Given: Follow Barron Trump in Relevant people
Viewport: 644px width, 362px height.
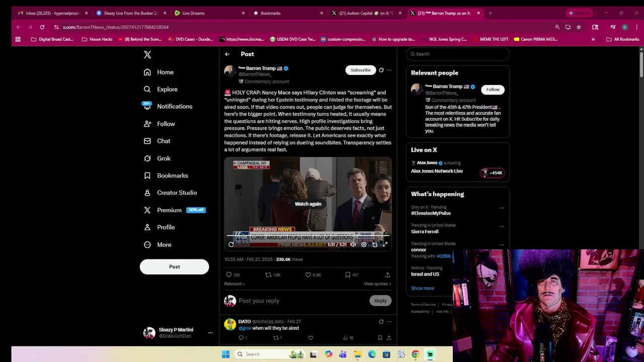Looking at the screenshot, I should tap(493, 90).
